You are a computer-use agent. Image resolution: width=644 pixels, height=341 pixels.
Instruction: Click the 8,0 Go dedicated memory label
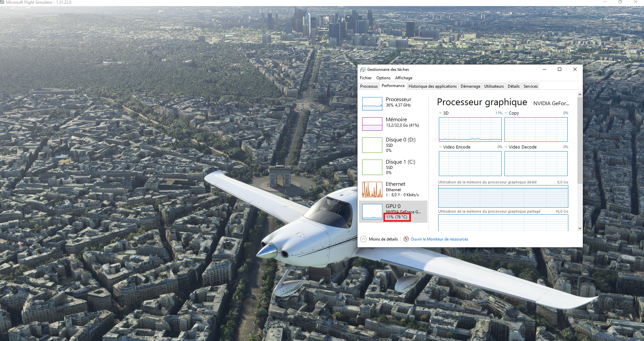tap(563, 182)
